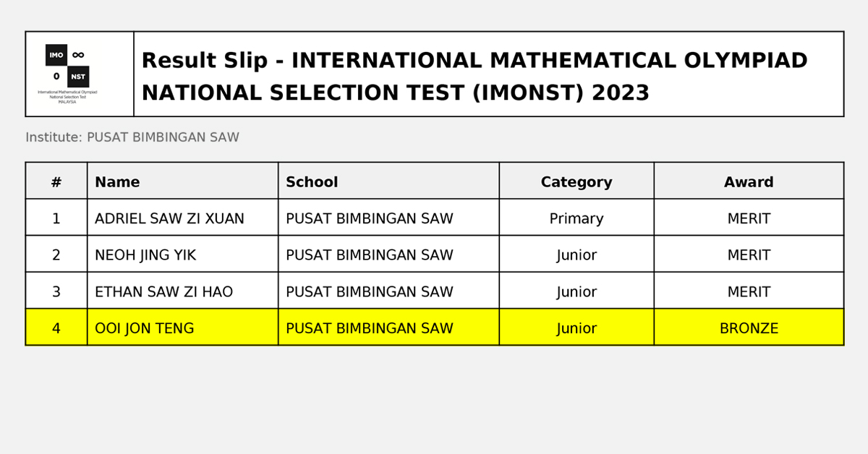The image size is (868, 454).
Task: Click the Primary category cell
Action: click(x=576, y=218)
